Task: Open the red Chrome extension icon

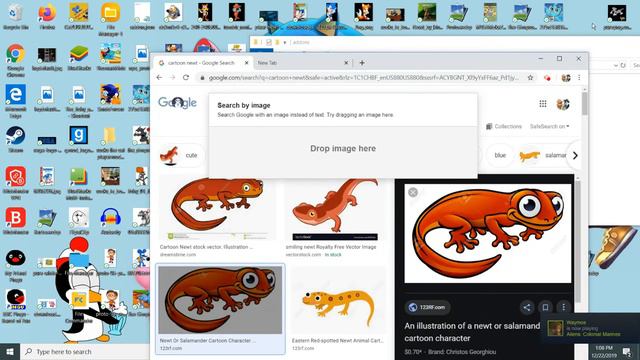Action: (x=547, y=78)
